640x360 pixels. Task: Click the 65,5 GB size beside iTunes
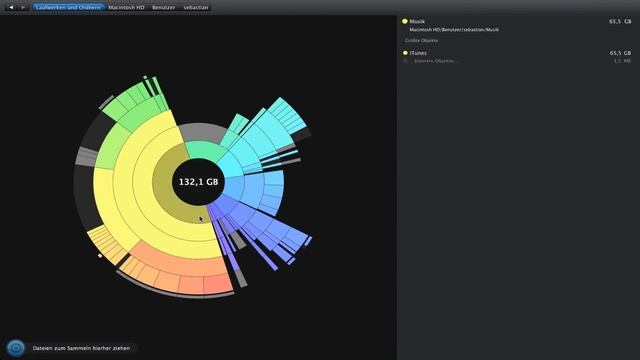click(620, 53)
